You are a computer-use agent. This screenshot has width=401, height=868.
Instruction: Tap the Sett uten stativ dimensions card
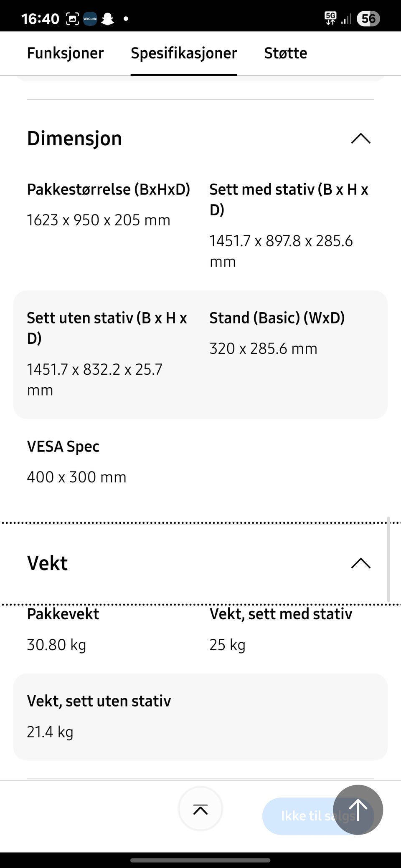[200, 355]
